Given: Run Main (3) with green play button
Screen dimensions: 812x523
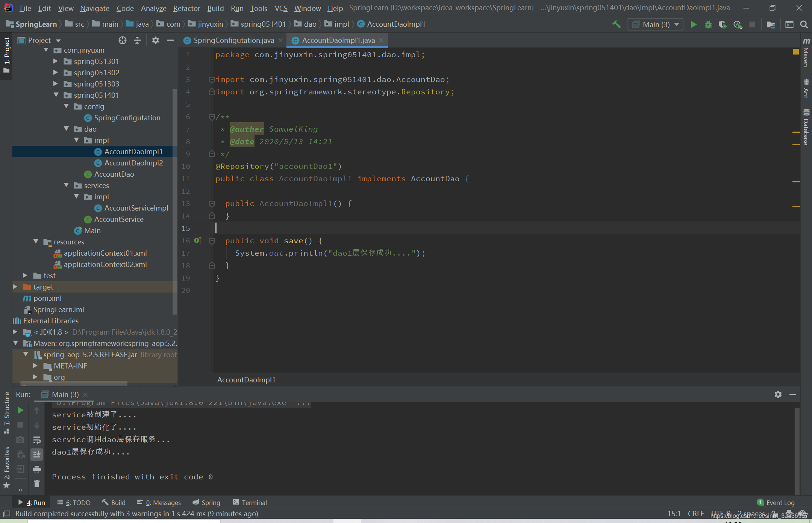Looking at the screenshot, I should pyautogui.click(x=694, y=24).
